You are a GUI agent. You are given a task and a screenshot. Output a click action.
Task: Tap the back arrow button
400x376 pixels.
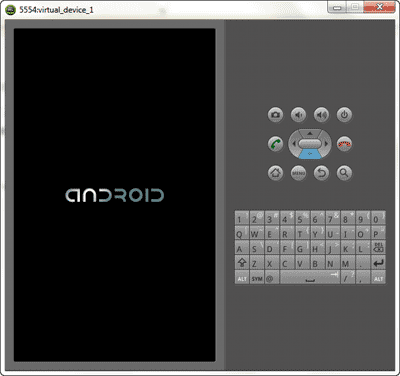(x=321, y=173)
